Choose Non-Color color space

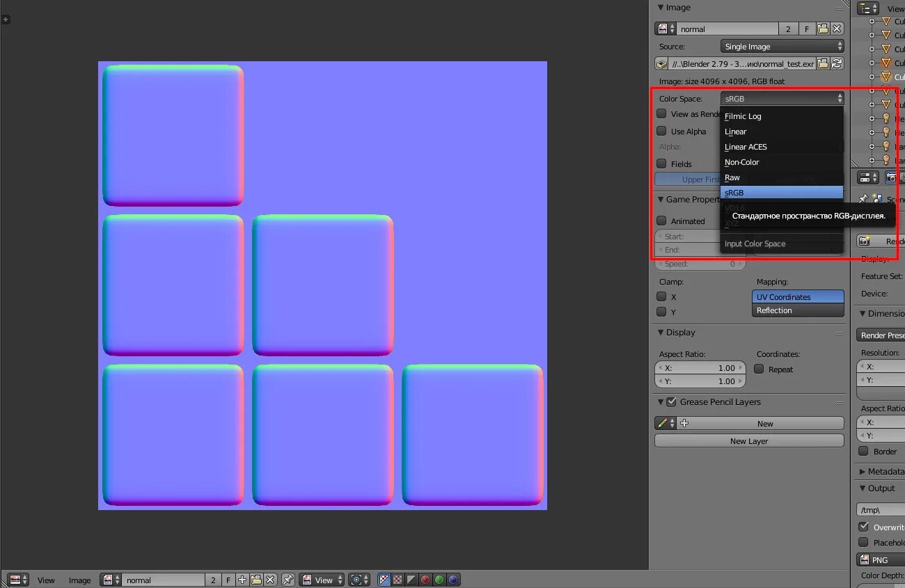tap(782, 162)
